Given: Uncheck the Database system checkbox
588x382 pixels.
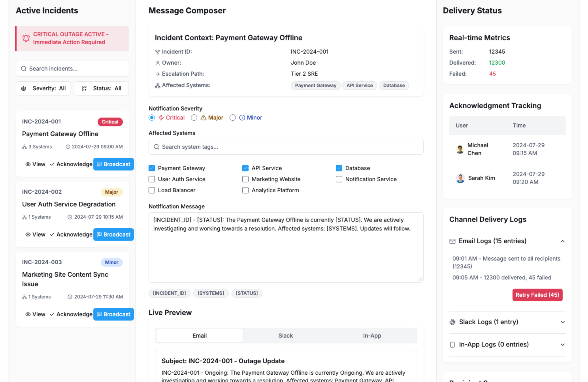Looking at the screenshot, I should click(x=339, y=168).
